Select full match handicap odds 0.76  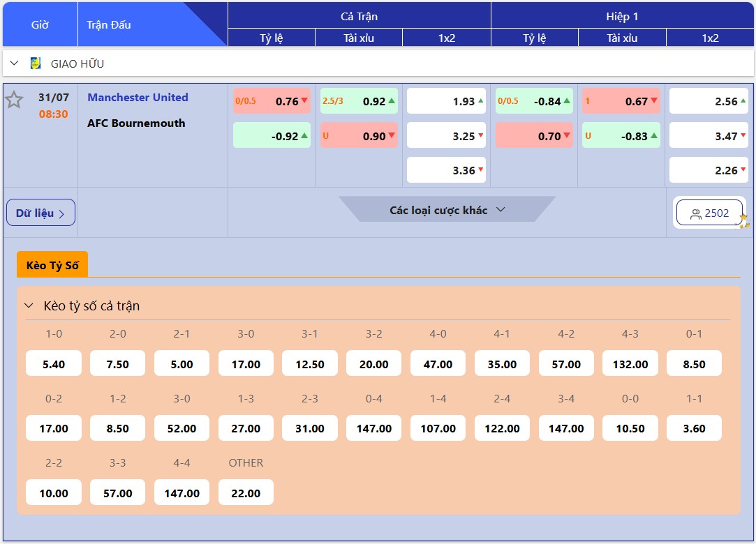272,101
